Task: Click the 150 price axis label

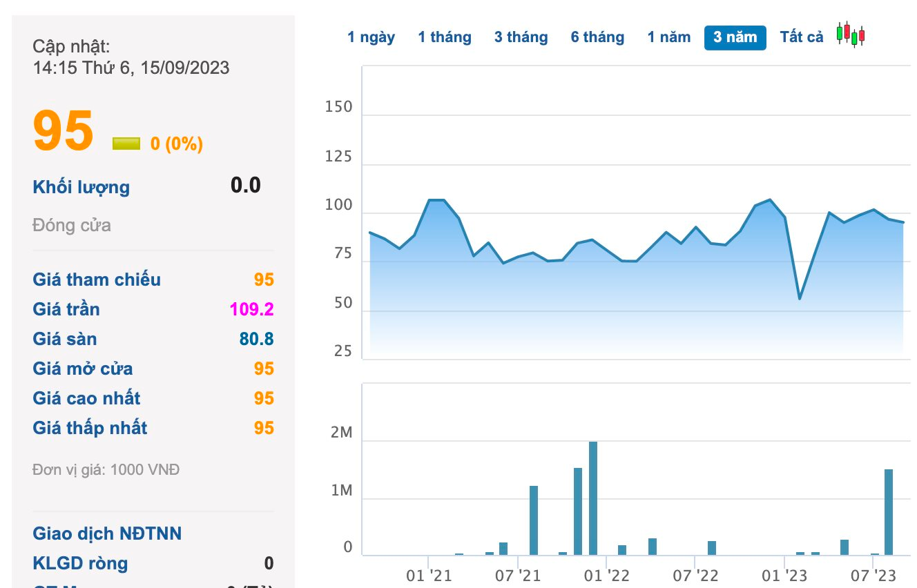Action: (338, 107)
